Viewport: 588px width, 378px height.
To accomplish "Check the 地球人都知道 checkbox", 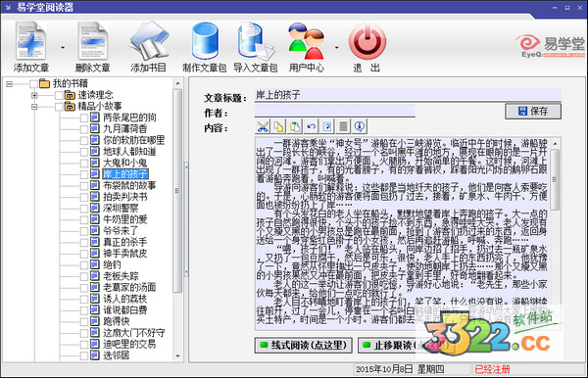I will pyautogui.click(x=84, y=152).
